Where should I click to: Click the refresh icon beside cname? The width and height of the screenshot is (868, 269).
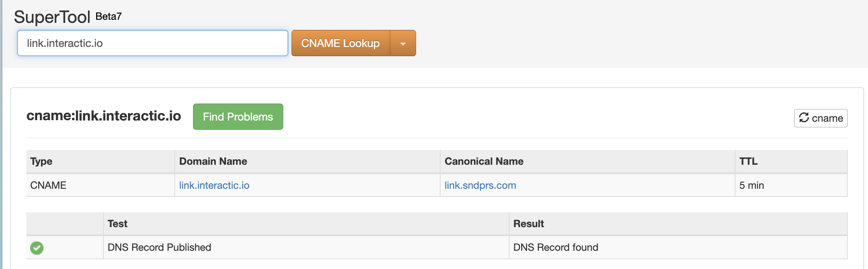coord(804,118)
